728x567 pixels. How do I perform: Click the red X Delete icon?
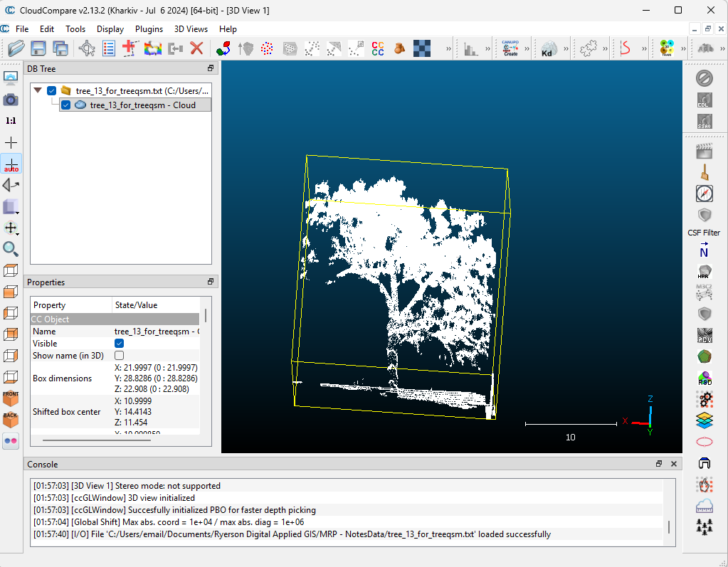(196, 48)
